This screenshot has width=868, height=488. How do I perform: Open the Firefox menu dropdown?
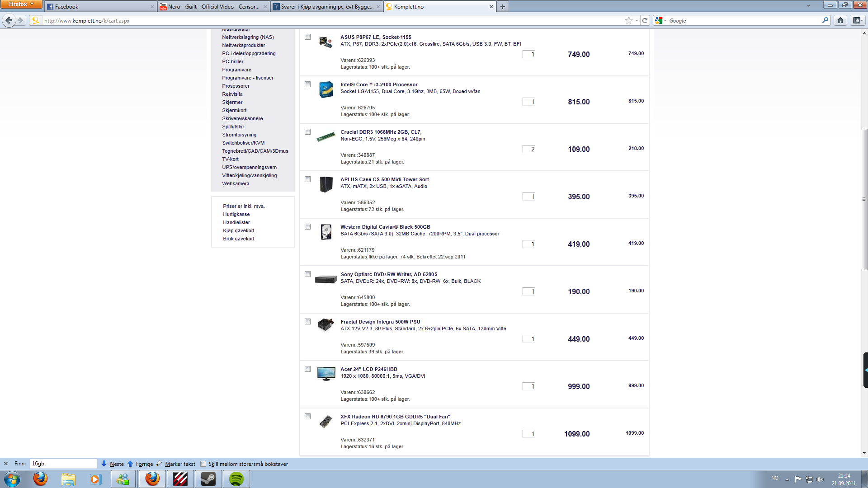pos(21,4)
